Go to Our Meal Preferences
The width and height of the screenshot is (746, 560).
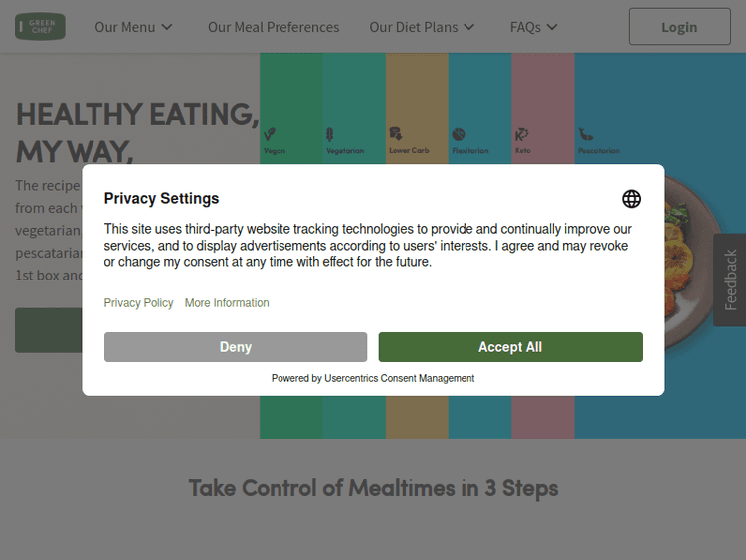[274, 27]
